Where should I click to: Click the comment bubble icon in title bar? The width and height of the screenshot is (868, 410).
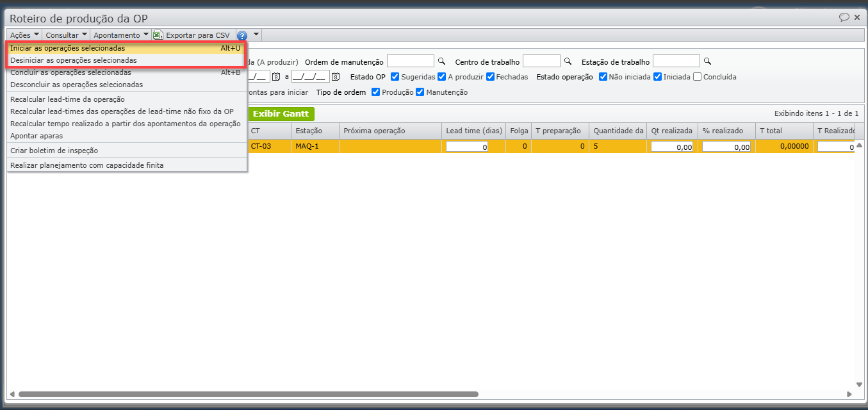[x=844, y=17]
